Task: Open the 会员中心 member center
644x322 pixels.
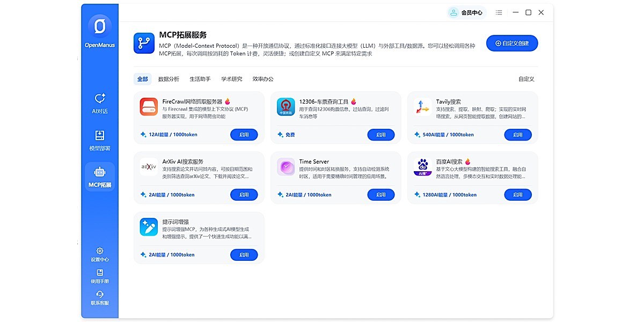Action: pyautogui.click(x=466, y=12)
